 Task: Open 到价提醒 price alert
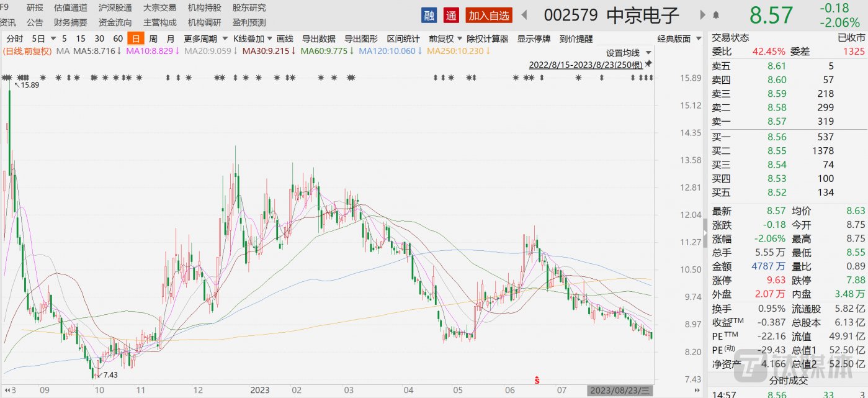(x=576, y=38)
